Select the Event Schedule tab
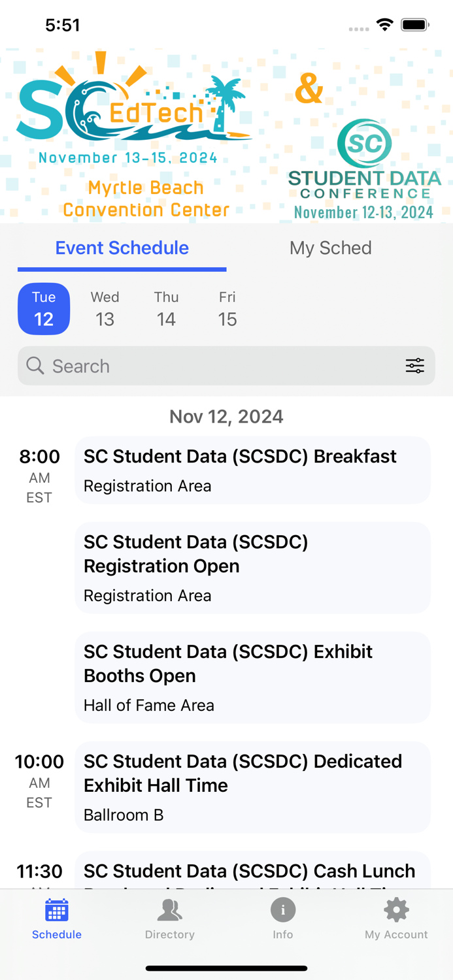This screenshot has height=980, width=453. [122, 248]
